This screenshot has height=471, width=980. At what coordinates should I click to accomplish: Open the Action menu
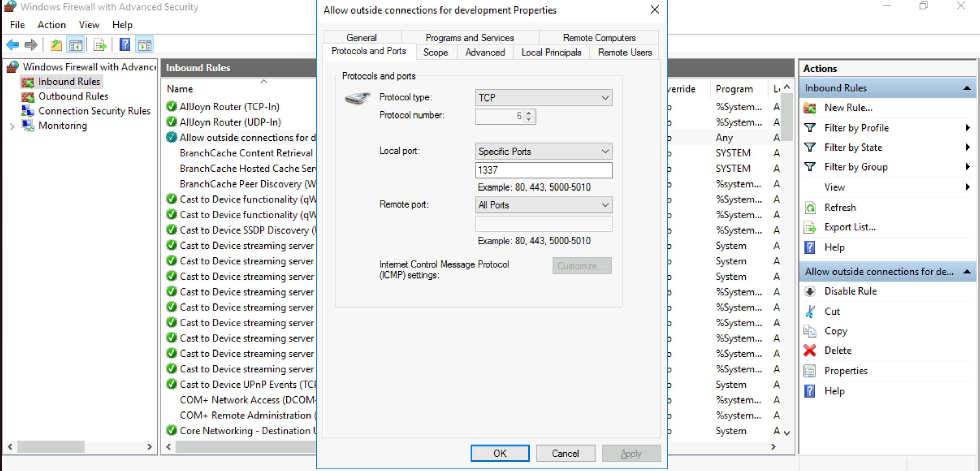click(52, 25)
